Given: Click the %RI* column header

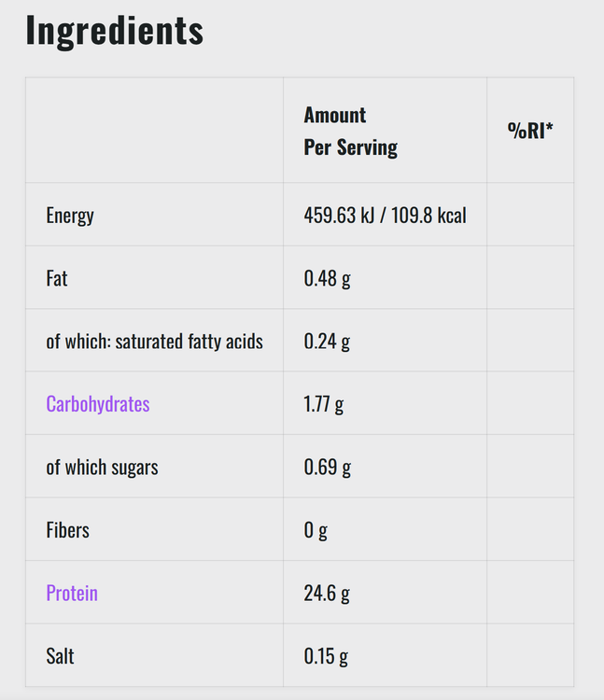Looking at the screenshot, I should [530, 131].
